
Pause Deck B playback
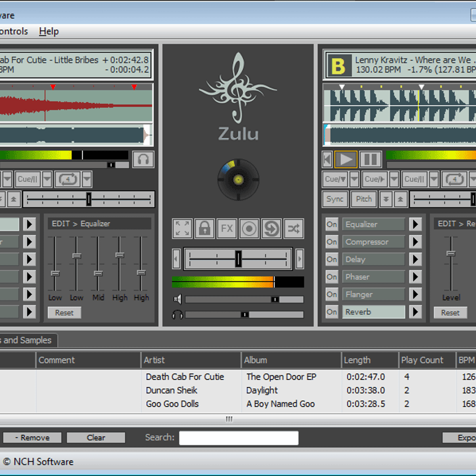[x=370, y=160]
